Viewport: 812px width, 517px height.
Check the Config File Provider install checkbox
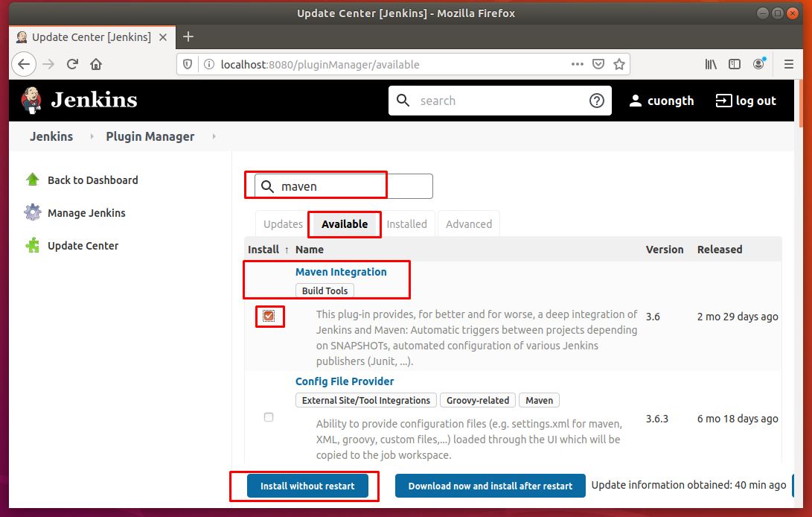268,417
